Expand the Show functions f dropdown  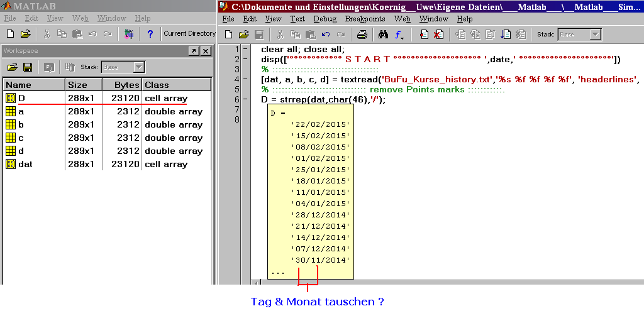[x=400, y=35]
